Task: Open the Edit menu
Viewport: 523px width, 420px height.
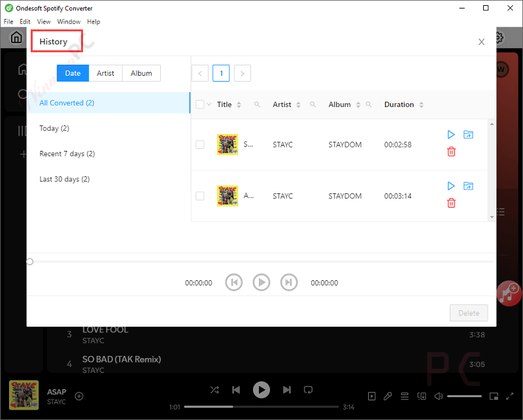Action: (25, 22)
